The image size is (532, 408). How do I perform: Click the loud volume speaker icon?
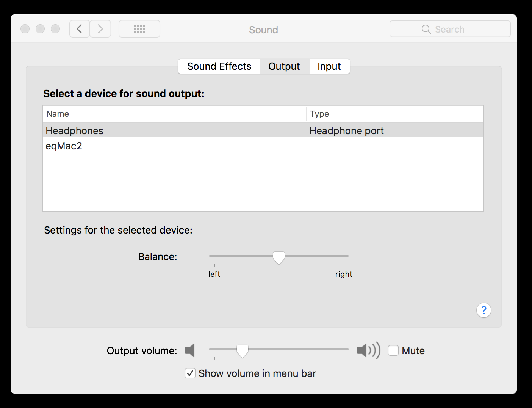(368, 350)
